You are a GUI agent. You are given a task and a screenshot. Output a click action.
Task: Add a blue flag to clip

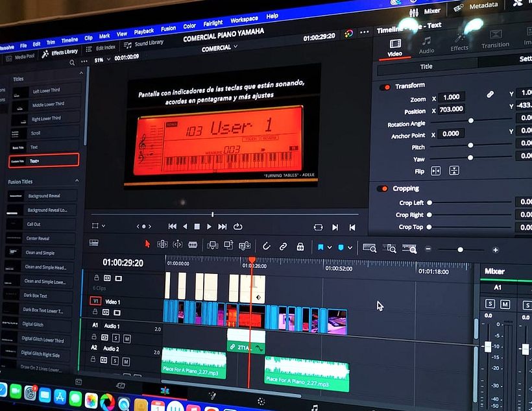[x=320, y=247]
